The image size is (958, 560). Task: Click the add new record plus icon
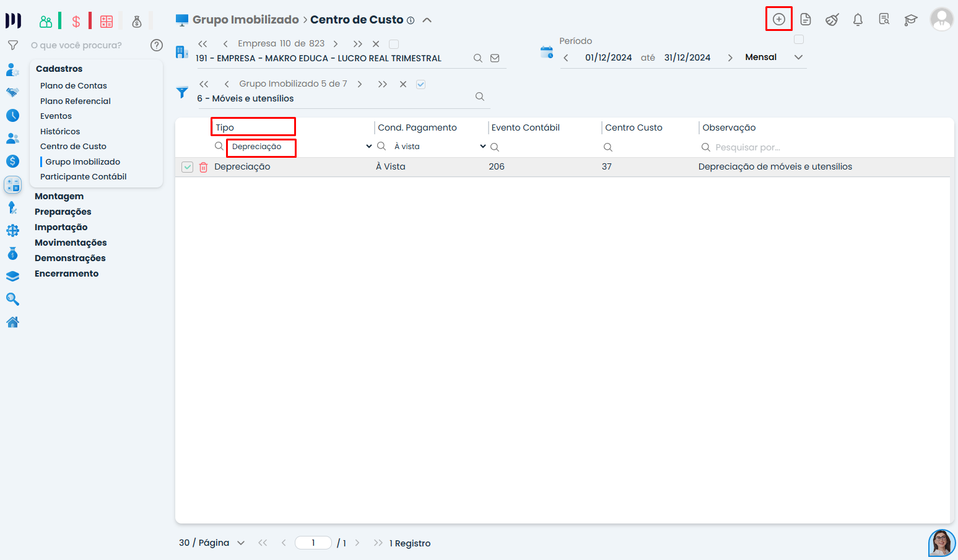click(x=778, y=19)
